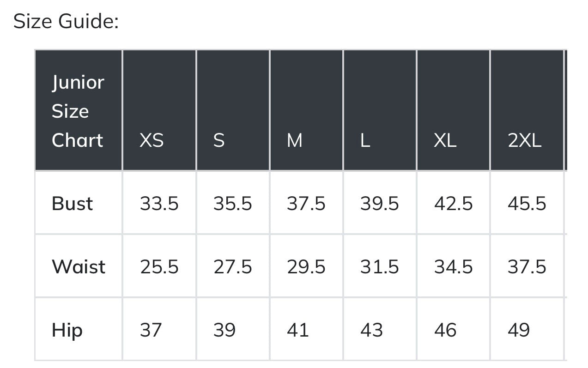Click the 2XL hip value 49
This screenshot has width=588, height=368.
(518, 330)
